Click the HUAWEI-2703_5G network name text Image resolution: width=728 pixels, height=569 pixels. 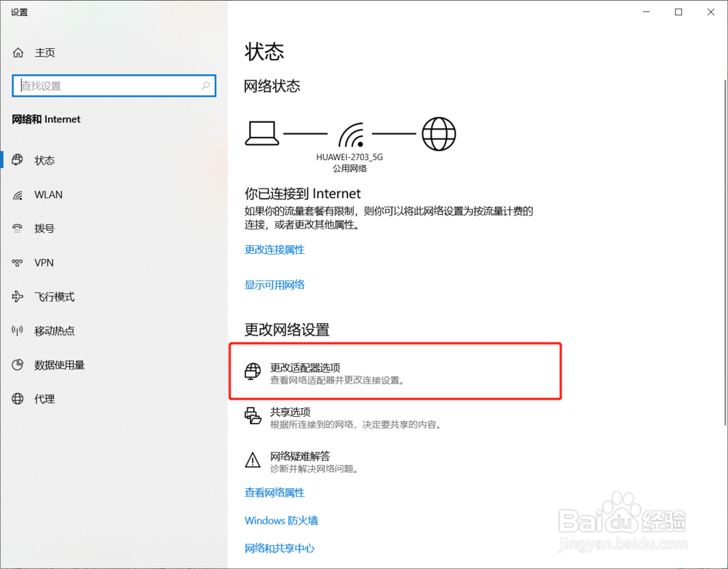point(349,157)
